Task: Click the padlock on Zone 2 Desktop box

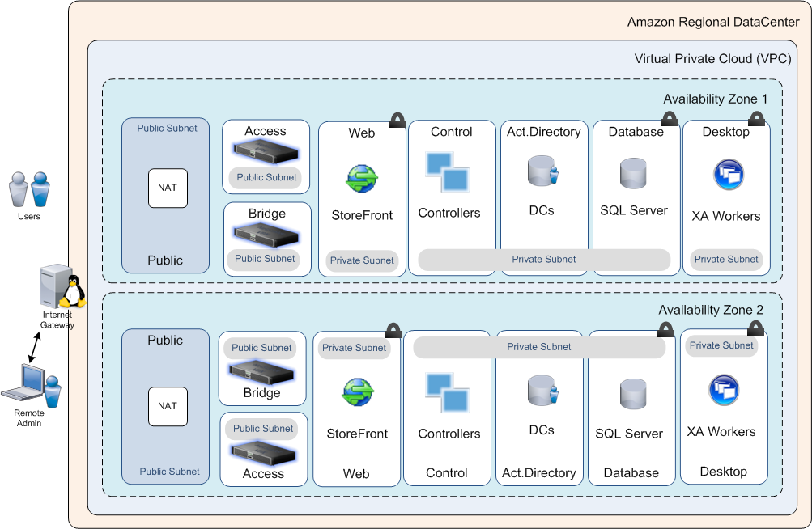Action: click(x=755, y=328)
